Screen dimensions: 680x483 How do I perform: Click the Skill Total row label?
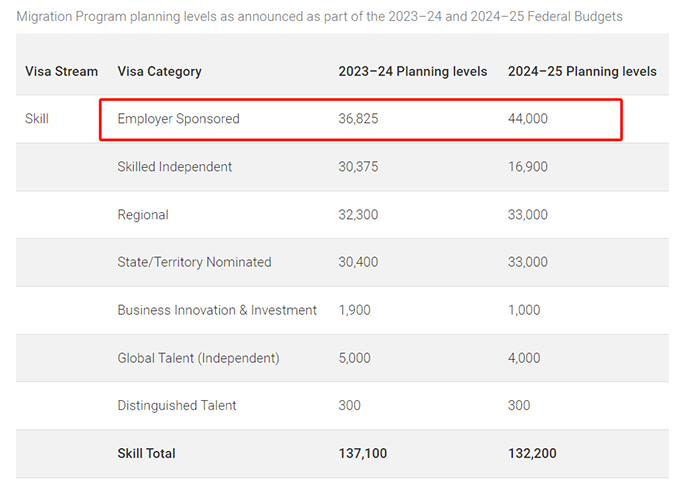click(146, 454)
